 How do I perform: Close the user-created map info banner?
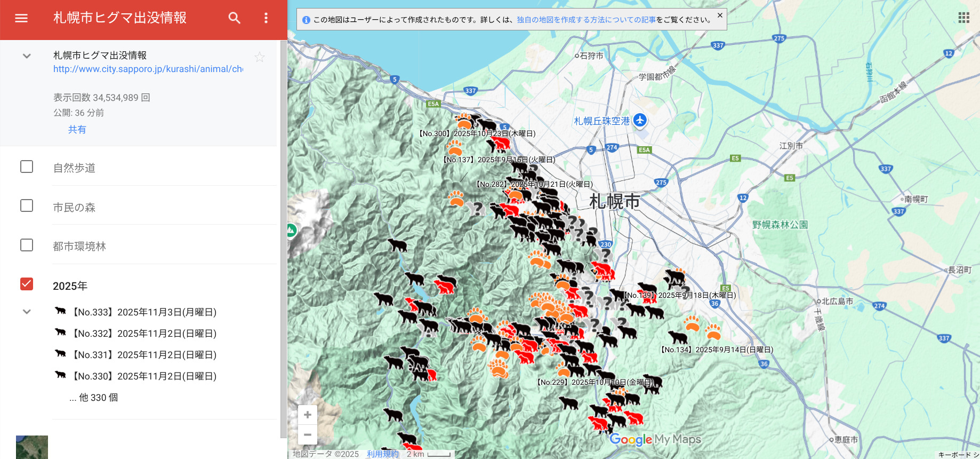click(x=720, y=15)
